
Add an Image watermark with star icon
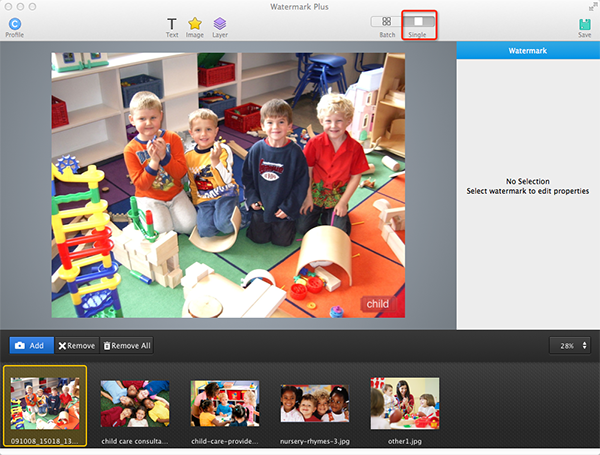[x=195, y=23]
